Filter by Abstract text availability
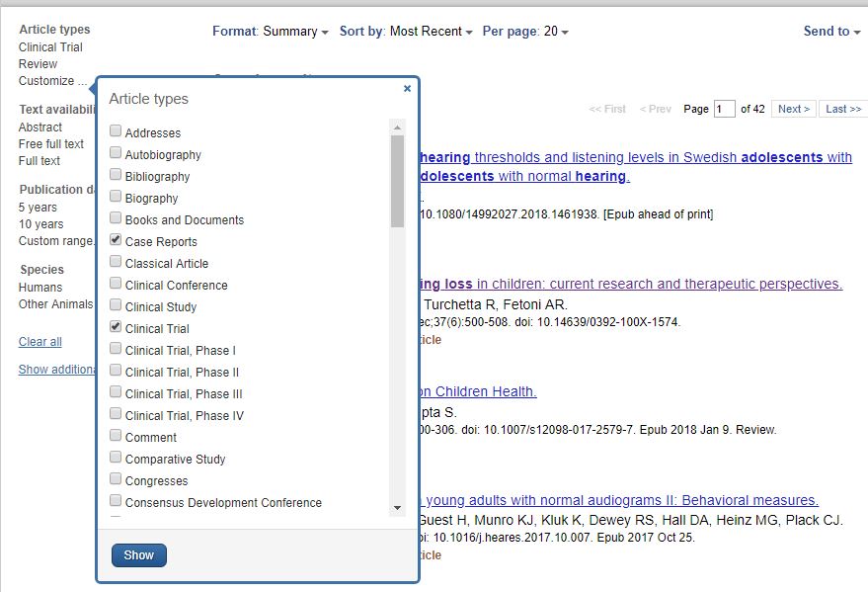The image size is (868, 592). 40,127
